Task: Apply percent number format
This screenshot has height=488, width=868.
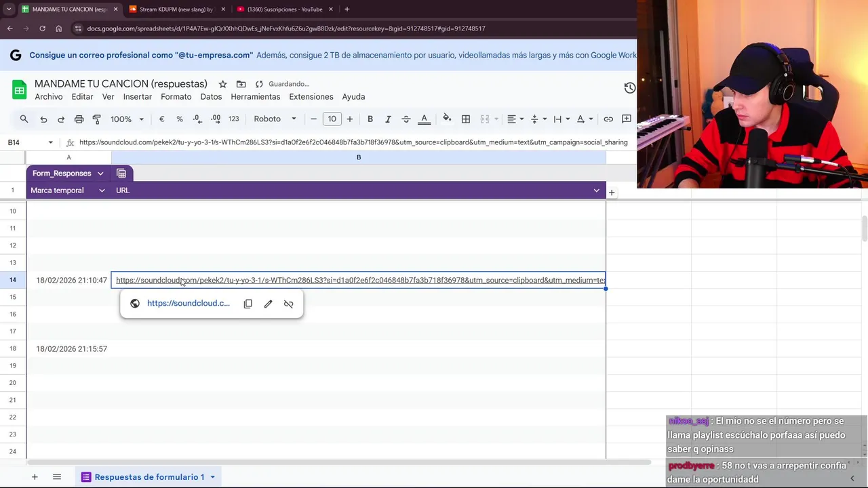Action: click(x=180, y=119)
